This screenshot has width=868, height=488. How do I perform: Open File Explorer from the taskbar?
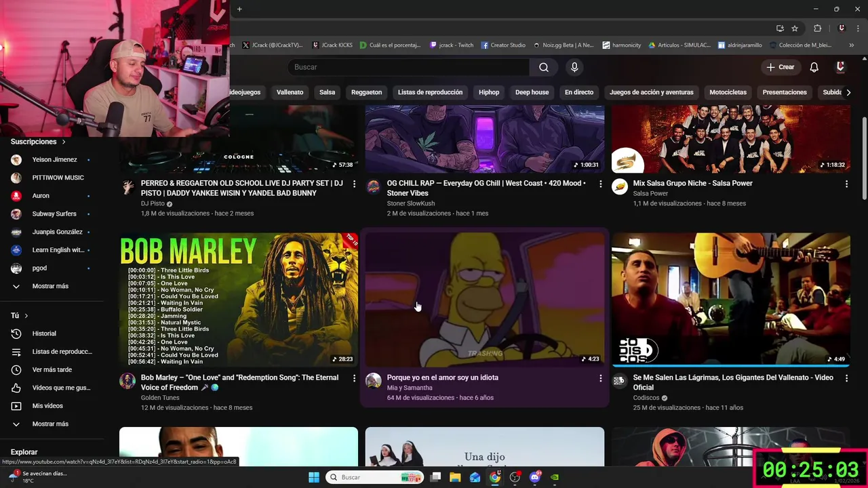pyautogui.click(x=455, y=477)
